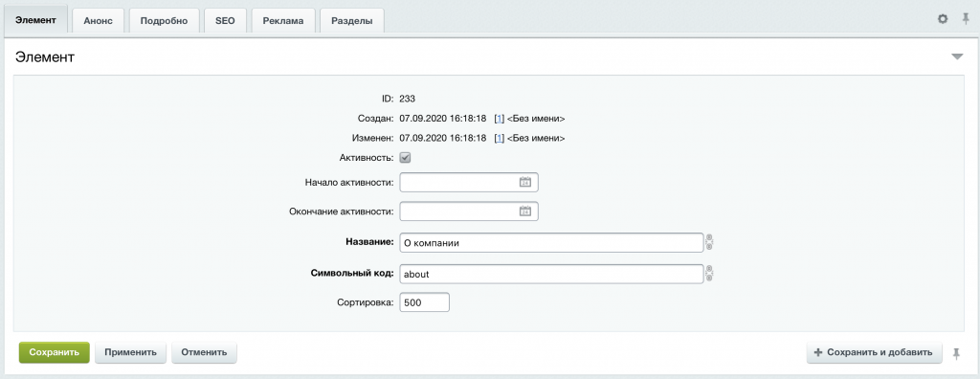Open user link [1] in Создан row
980x379 pixels.
coord(499,119)
